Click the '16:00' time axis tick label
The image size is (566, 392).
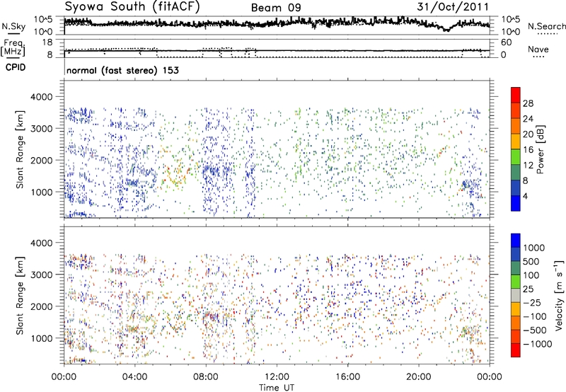[x=347, y=377]
